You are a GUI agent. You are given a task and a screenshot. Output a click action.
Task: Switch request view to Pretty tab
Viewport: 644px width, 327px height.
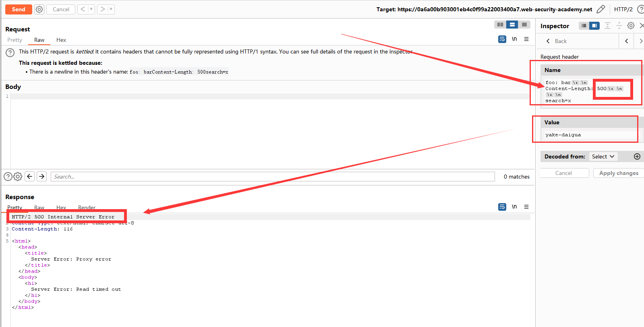point(15,40)
